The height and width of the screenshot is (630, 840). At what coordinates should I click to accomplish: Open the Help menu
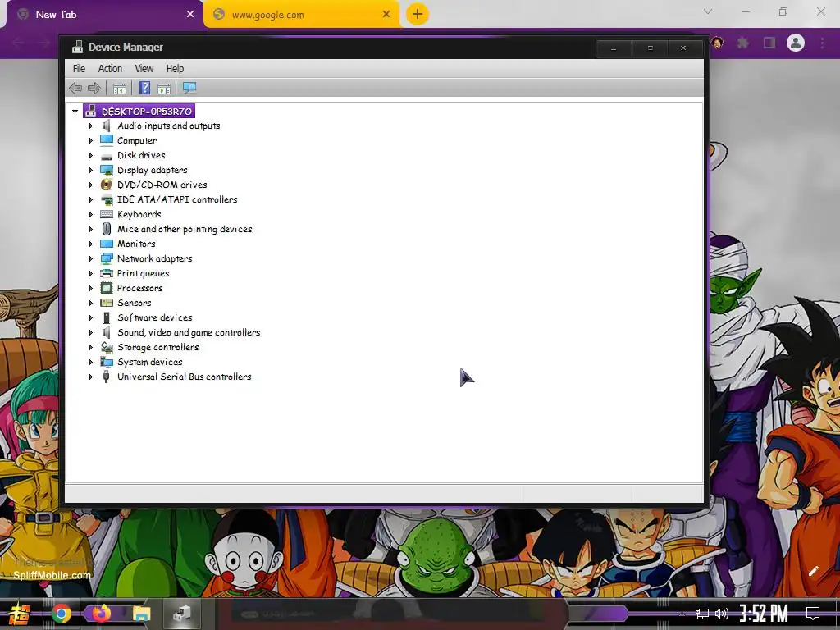coord(175,69)
